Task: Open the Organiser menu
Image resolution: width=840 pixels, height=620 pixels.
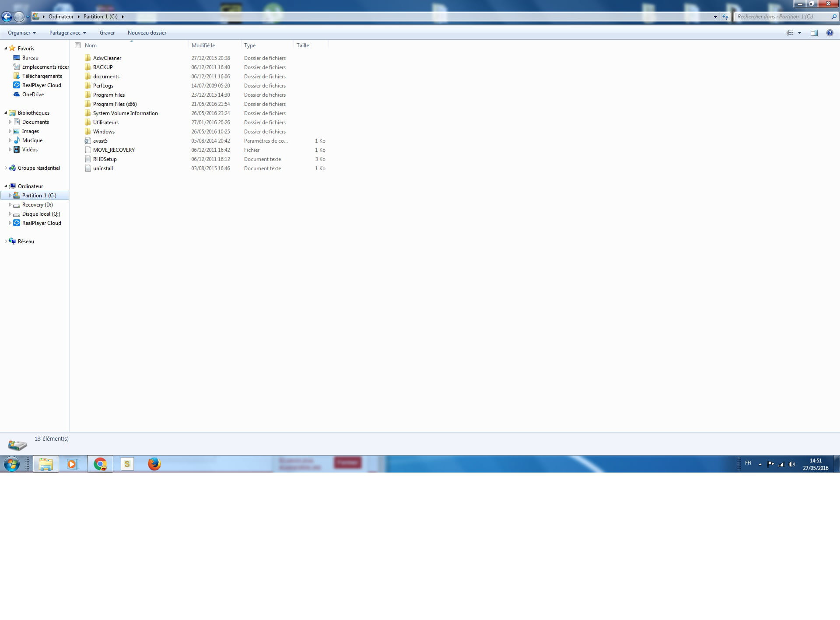Action: 21,33
